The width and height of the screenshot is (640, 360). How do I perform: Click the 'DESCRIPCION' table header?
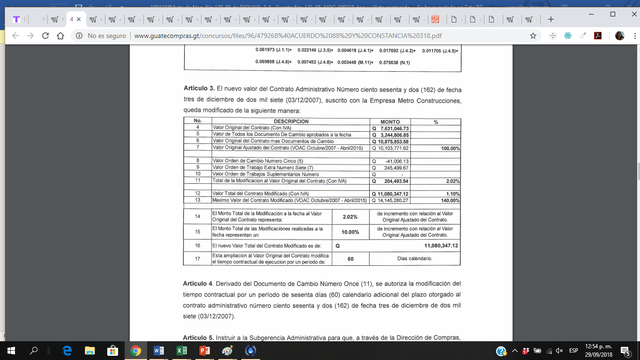(x=291, y=121)
